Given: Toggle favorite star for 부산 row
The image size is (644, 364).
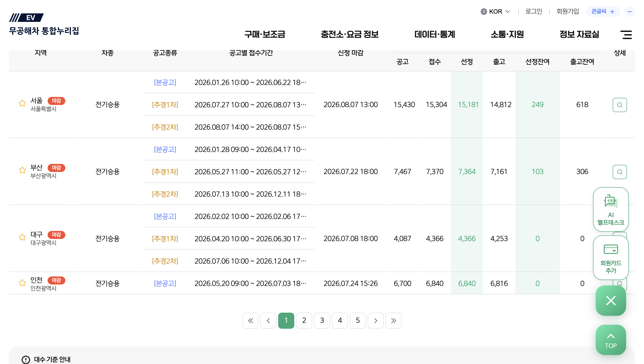Looking at the screenshot, I should [22, 170].
